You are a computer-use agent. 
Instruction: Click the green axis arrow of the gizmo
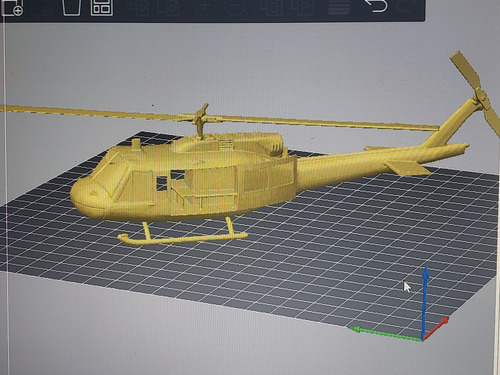(385, 334)
